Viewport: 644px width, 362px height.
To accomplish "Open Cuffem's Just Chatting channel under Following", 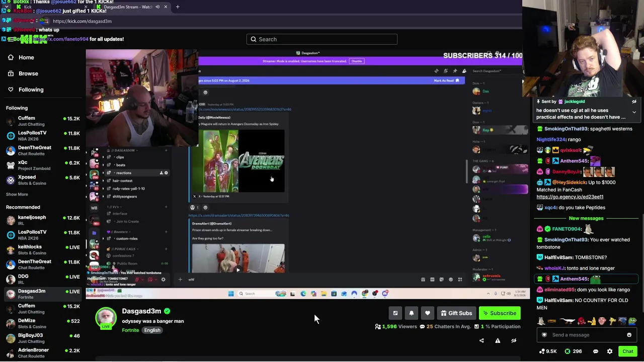I will [43, 121].
